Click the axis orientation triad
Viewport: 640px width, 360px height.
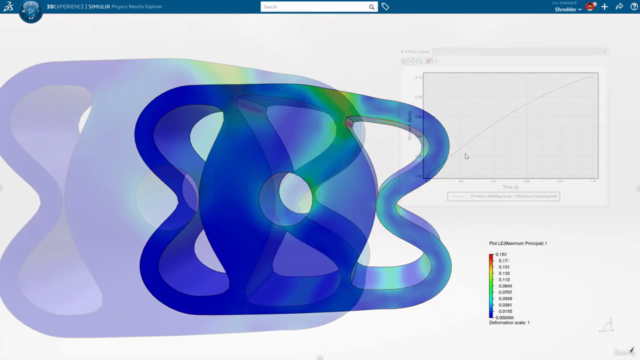[x=607, y=326]
